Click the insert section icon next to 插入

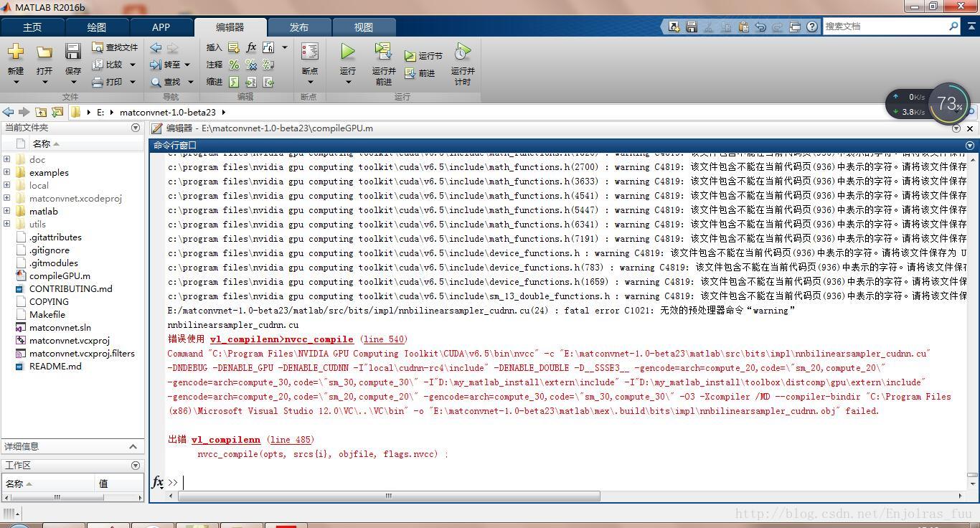234,47
